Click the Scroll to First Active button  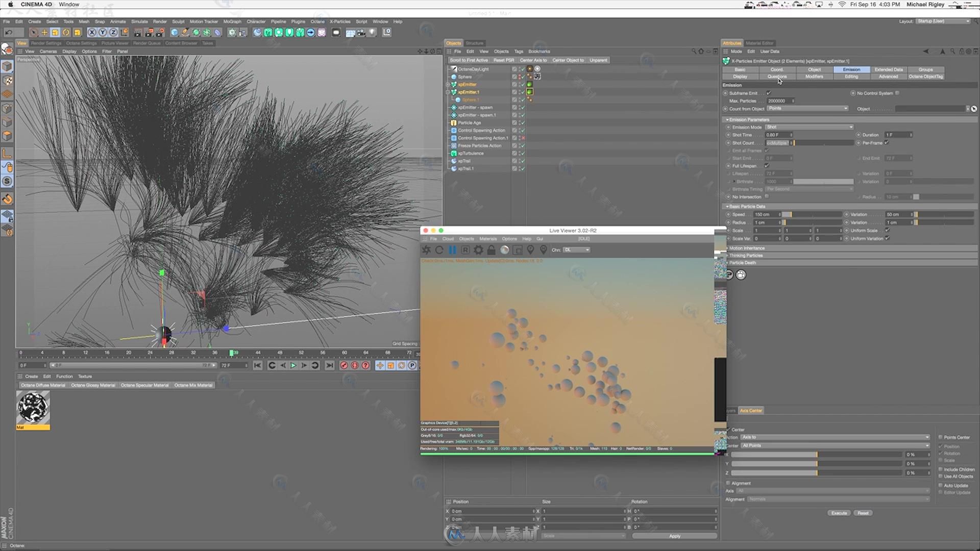pyautogui.click(x=469, y=60)
